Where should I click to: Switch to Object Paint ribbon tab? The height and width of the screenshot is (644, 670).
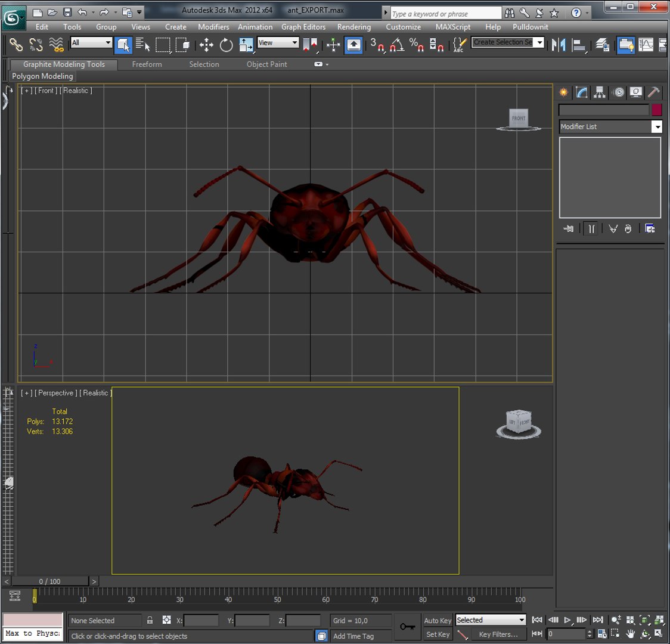[266, 64]
